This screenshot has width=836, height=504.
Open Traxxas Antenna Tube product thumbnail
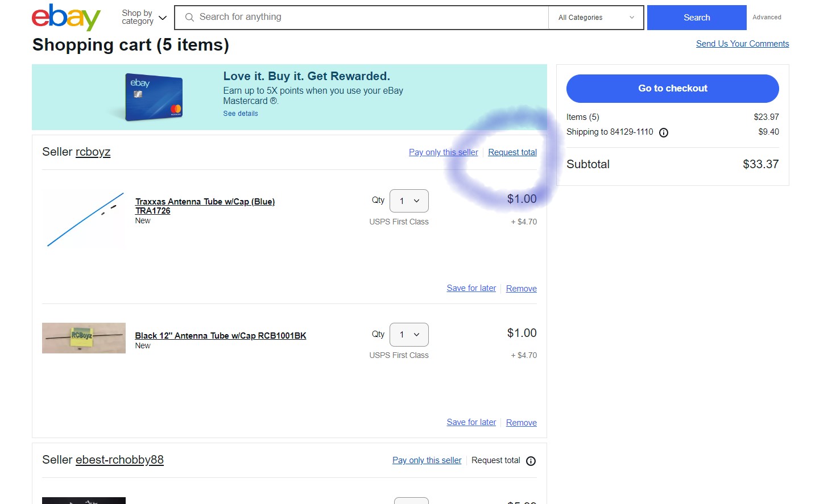(x=84, y=219)
